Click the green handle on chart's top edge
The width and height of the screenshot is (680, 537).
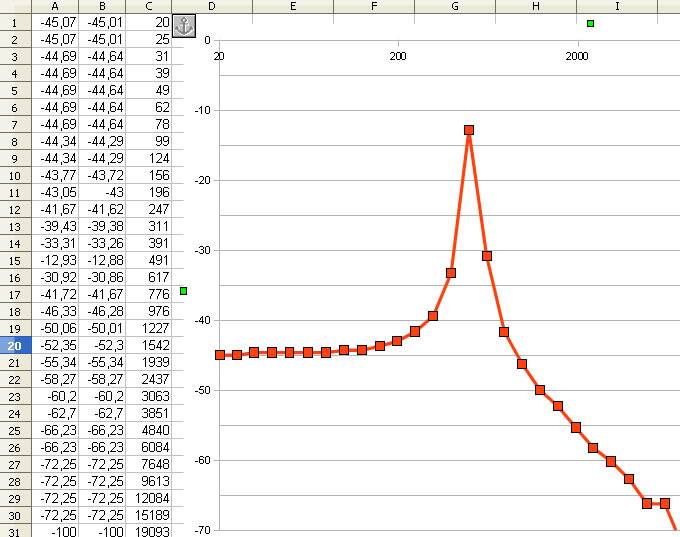point(590,23)
